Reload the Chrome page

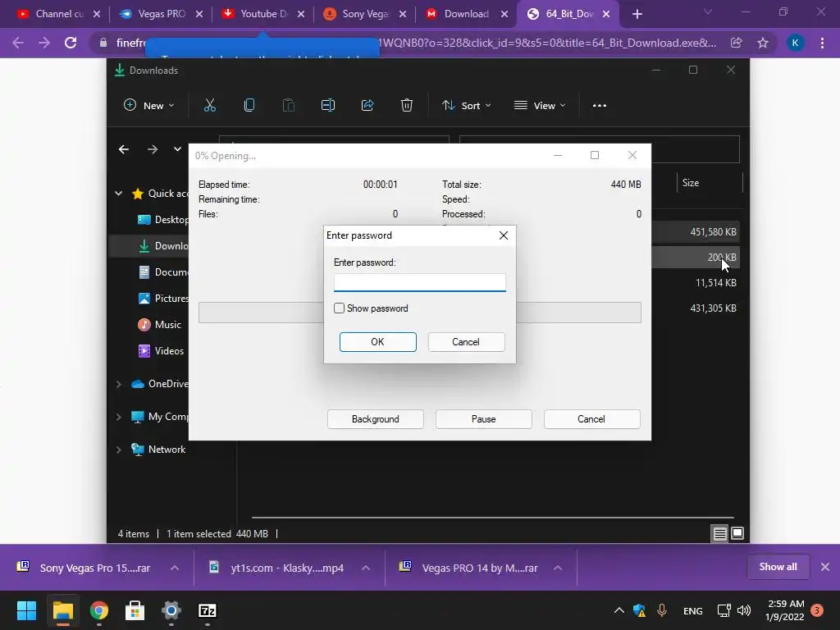click(x=71, y=43)
